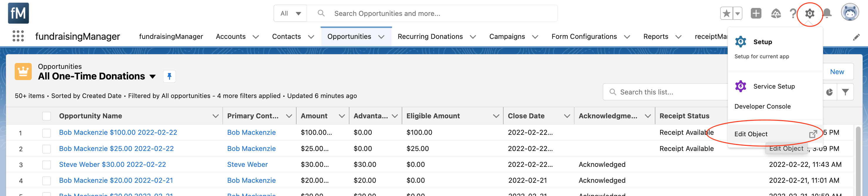The image size is (868, 196).
Task: Focus the Search this list field
Action: point(665,92)
